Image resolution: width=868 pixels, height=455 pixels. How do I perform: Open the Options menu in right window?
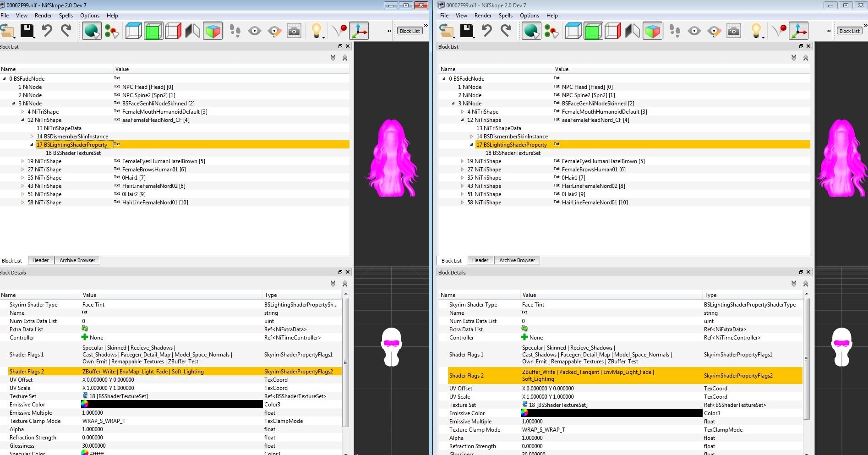530,15
